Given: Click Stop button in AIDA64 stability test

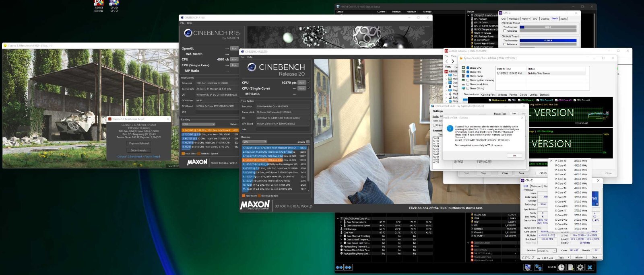Looking at the screenshot, I should coord(483,173).
